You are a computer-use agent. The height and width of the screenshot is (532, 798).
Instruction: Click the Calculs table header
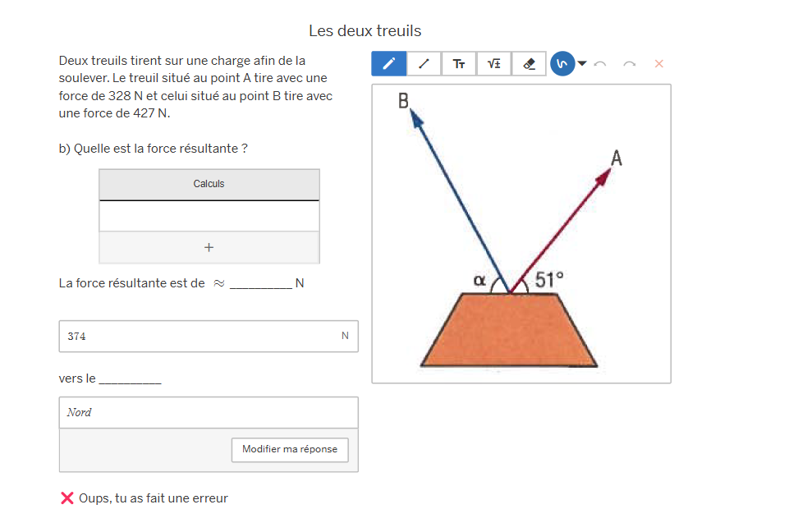(x=209, y=184)
